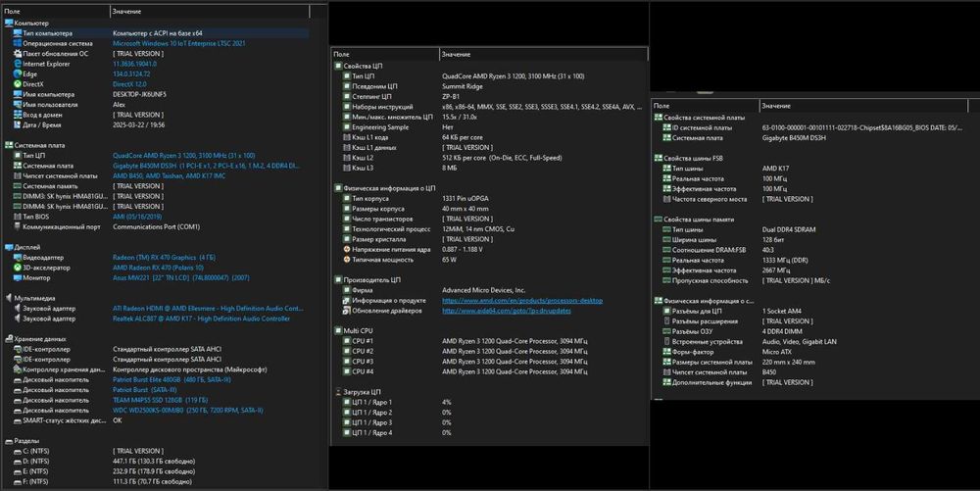The height and width of the screenshot is (491, 980).
Task: Select the Мультимедиа group header
Action: 30,299
